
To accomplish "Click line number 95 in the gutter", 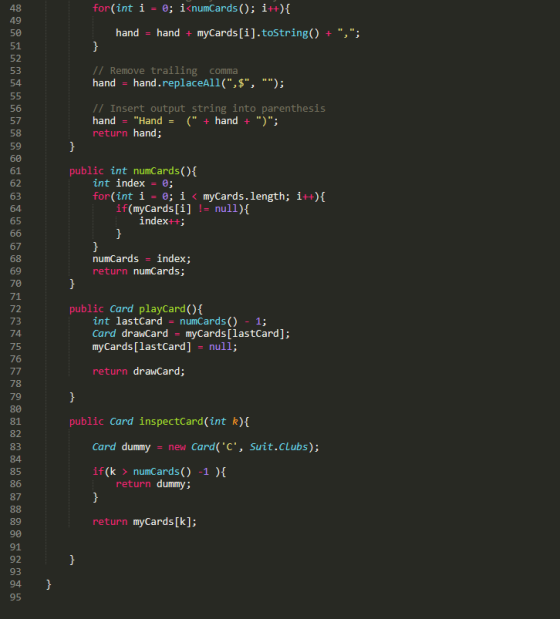I will (x=15, y=597).
